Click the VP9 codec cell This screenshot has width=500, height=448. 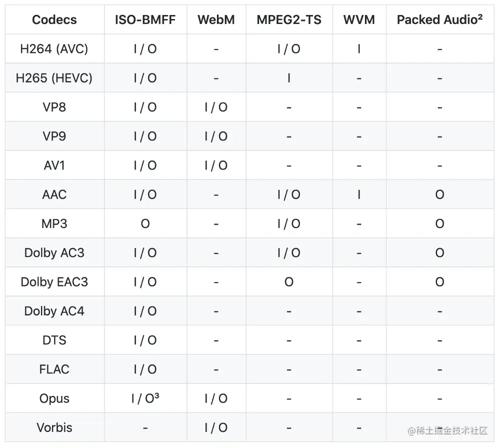tap(54, 136)
